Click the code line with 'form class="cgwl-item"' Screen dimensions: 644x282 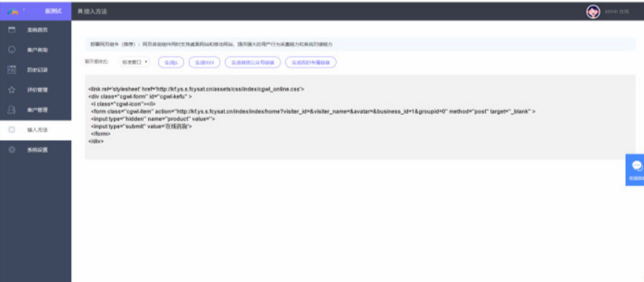tap(313, 111)
